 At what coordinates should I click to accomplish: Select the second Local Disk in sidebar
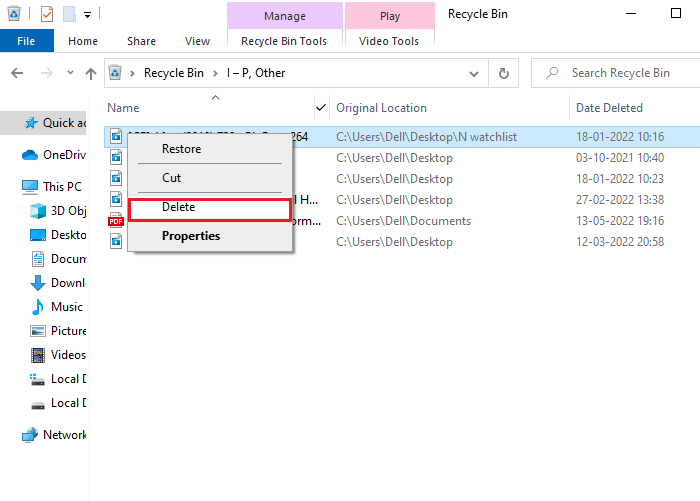pyautogui.click(x=58, y=403)
